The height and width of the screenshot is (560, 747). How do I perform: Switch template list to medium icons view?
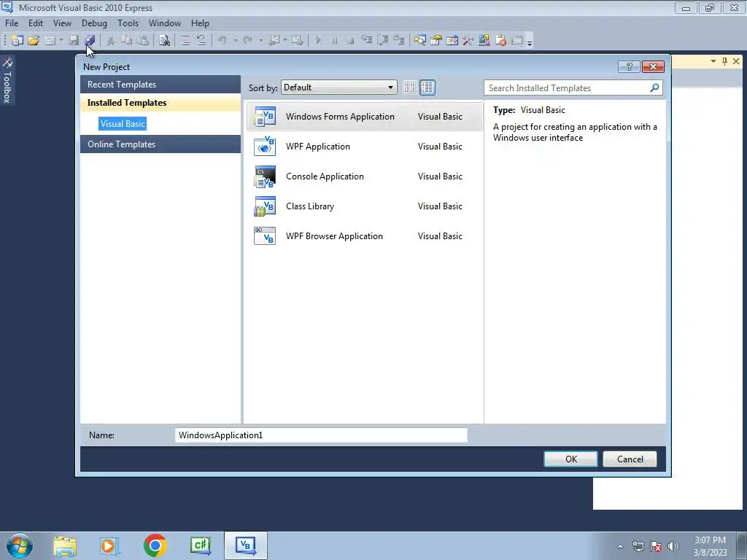(427, 87)
